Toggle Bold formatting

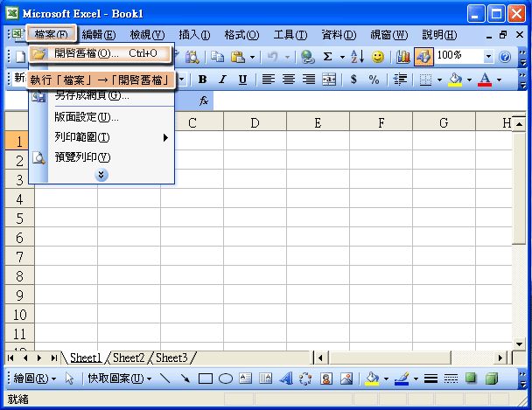coord(202,80)
